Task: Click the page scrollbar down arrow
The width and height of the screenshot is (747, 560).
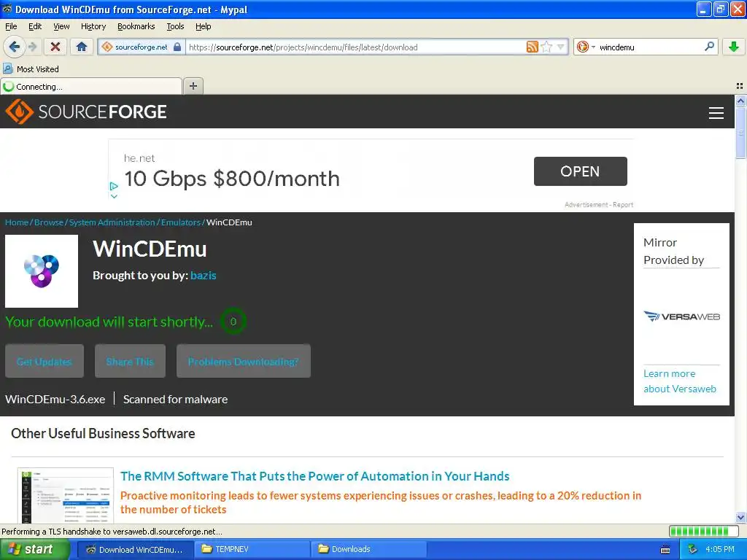Action: point(740,517)
